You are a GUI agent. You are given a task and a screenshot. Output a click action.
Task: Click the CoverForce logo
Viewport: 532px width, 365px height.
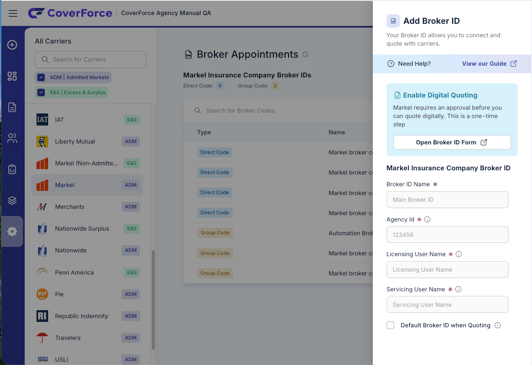click(x=70, y=13)
